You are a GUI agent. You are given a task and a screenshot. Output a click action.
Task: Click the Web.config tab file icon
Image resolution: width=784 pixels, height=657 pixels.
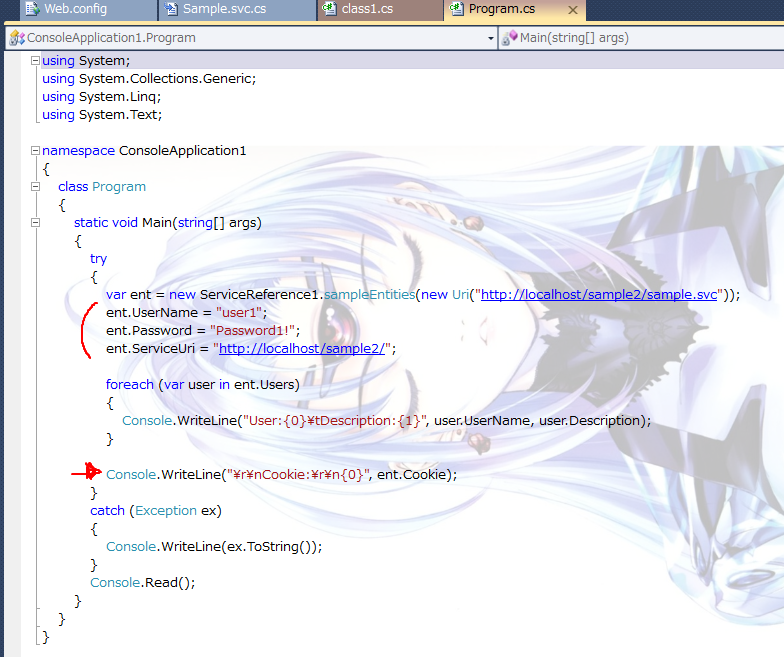tap(31, 10)
